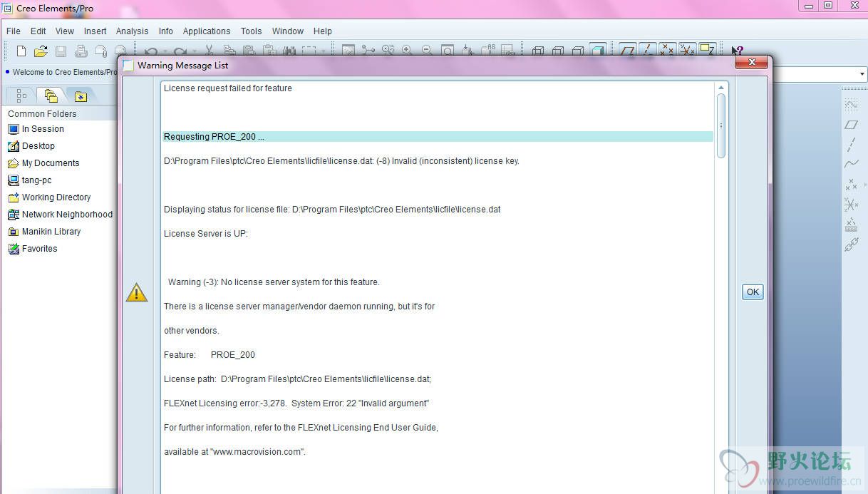Open the Info menu

point(166,31)
